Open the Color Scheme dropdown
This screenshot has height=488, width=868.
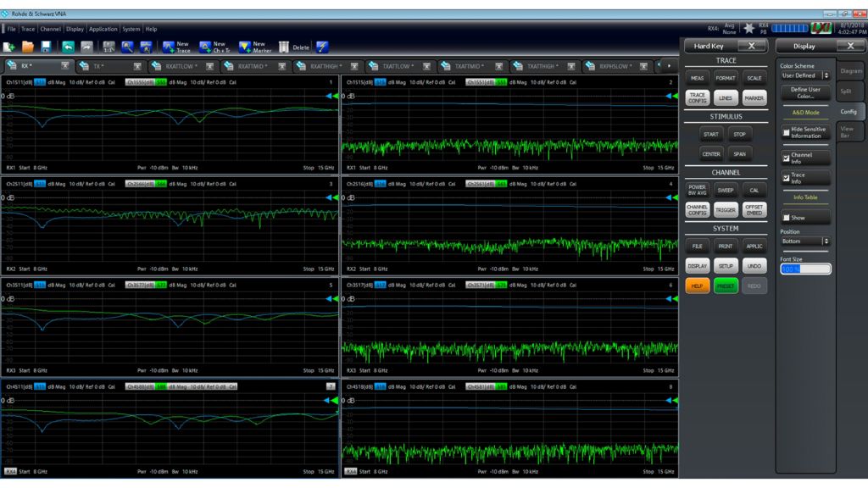tap(804, 75)
